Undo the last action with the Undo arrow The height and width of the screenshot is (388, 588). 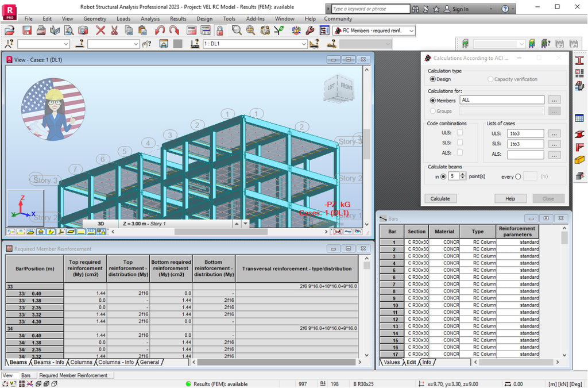click(x=159, y=30)
